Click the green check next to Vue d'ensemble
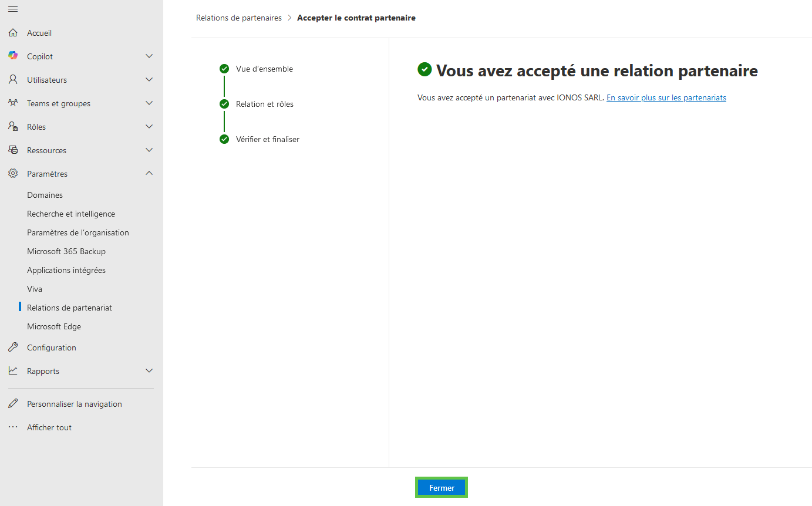 [x=224, y=69]
